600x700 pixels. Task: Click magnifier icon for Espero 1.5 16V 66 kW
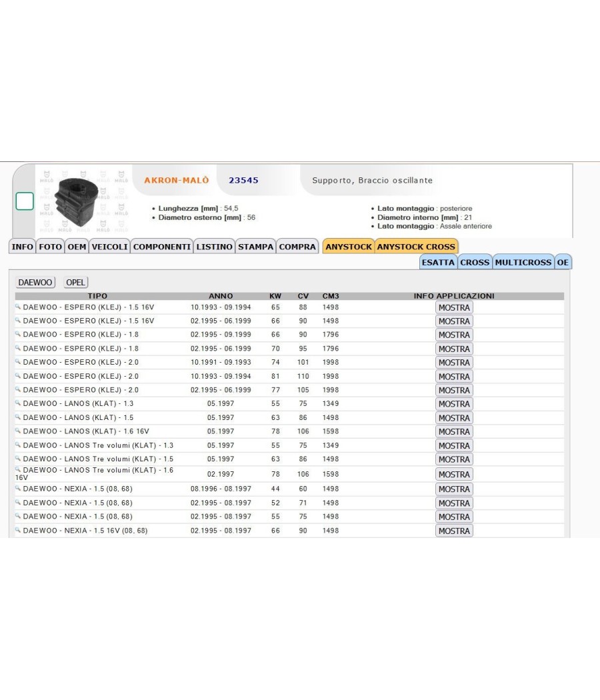(x=18, y=320)
